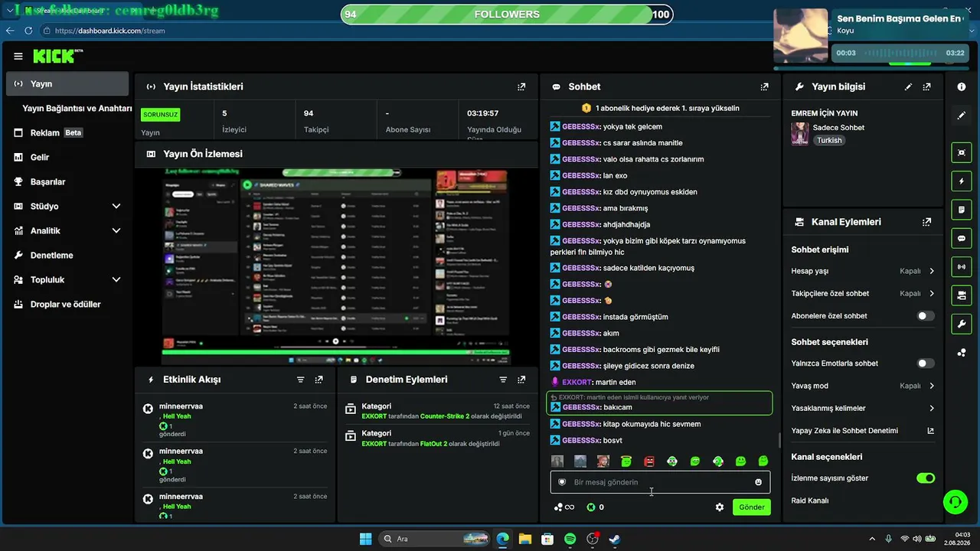
Task: Open Denetleme in the sidebar
Action: tap(67, 255)
